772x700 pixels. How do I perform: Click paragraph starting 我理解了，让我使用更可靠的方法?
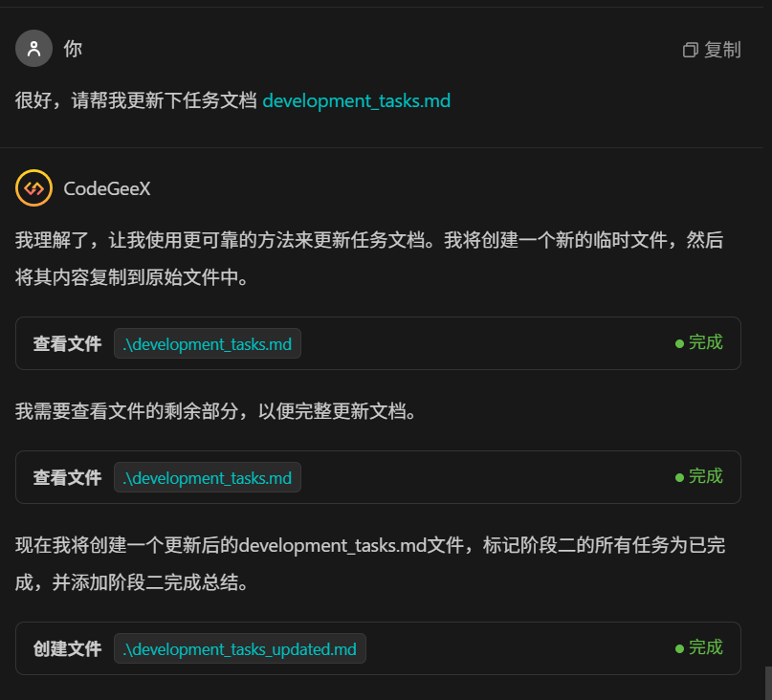(x=369, y=259)
